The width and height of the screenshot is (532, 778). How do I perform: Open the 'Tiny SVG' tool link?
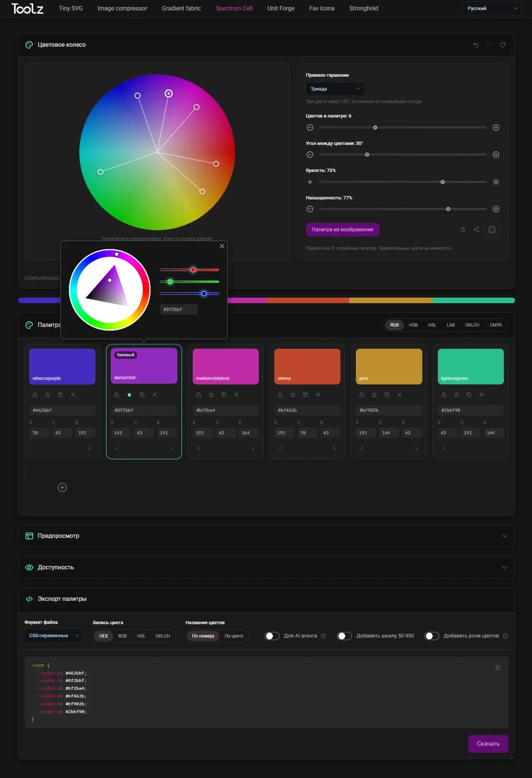coord(71,8)
